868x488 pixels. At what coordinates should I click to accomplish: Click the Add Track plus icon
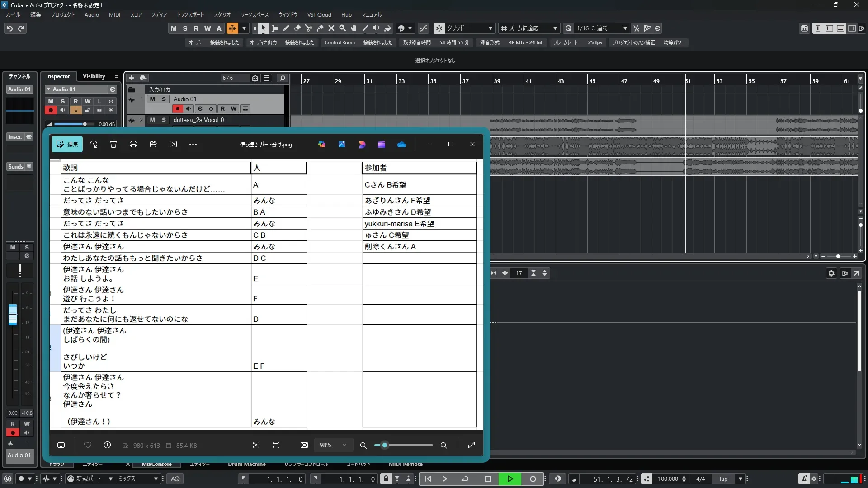[132, 78]
